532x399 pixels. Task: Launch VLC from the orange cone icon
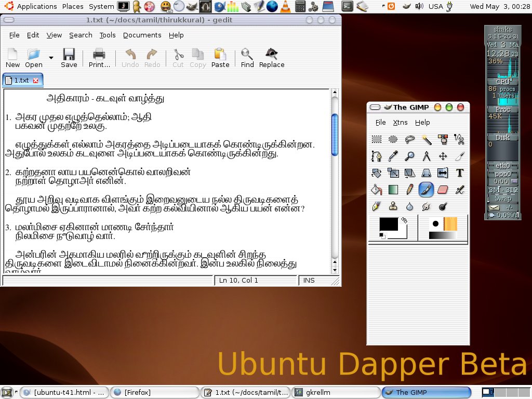(285, 6)
